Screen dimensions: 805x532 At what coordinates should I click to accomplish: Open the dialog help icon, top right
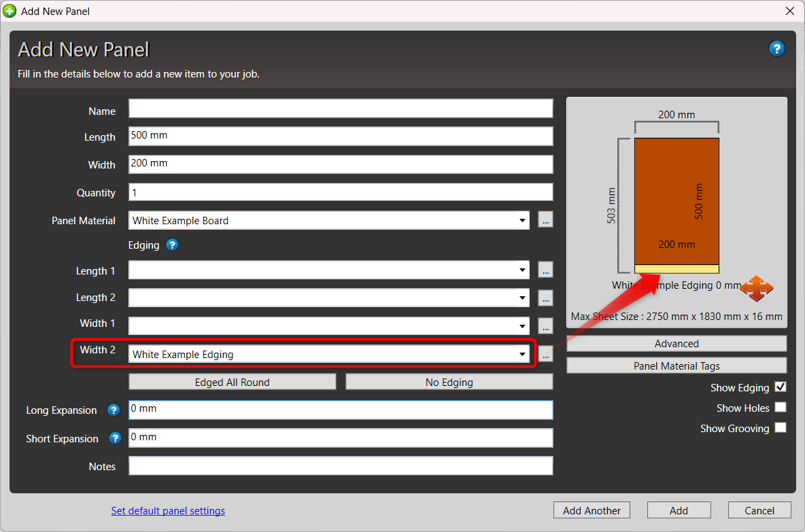click(776, 49)
